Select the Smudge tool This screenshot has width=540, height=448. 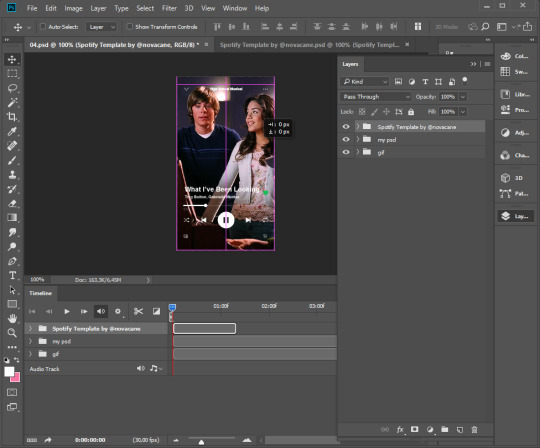pos(12,232)
